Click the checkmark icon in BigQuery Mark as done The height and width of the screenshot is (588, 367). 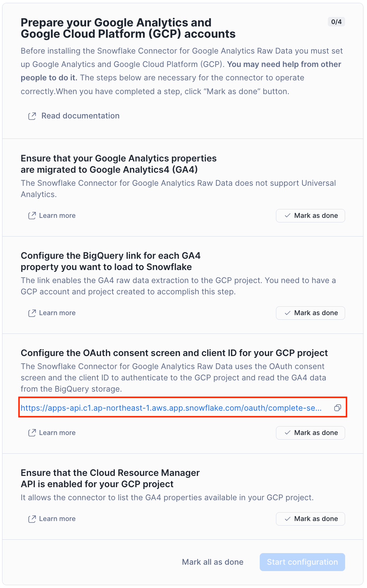288,313
